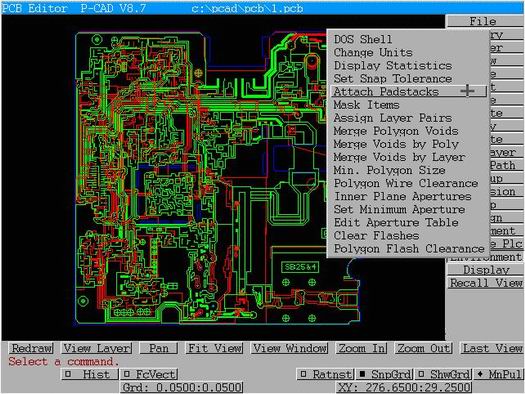Click the Redraw button
Image resolution: width=525 pixels, height=394 pixels.
click(31, 348)
